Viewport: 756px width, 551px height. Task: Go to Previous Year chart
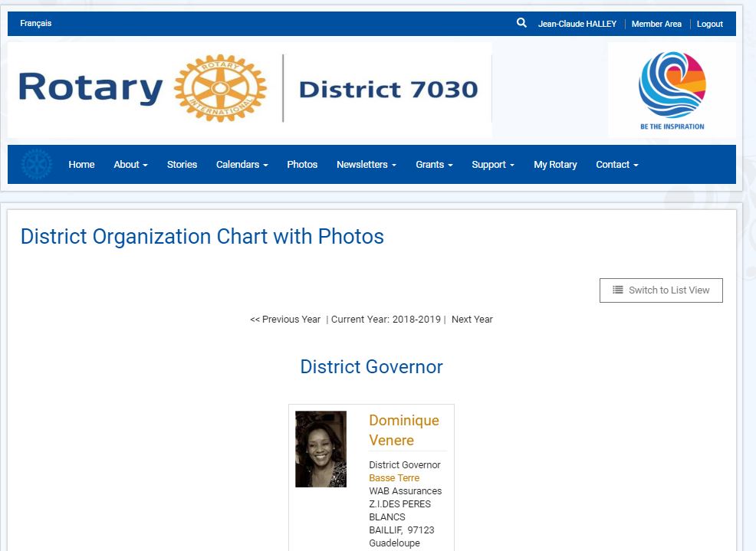[x=285, y=320]
